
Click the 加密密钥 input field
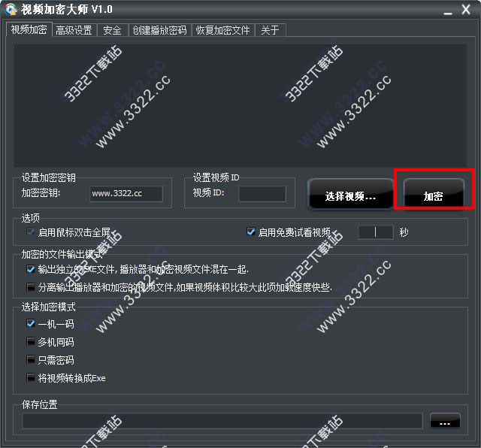pos(126,194)
